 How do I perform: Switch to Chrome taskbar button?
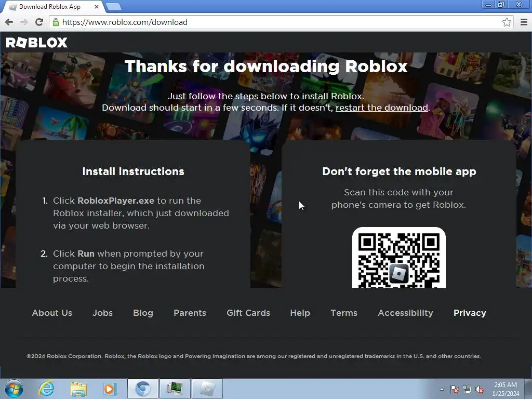pyautogui.click(x=143, y=389)
